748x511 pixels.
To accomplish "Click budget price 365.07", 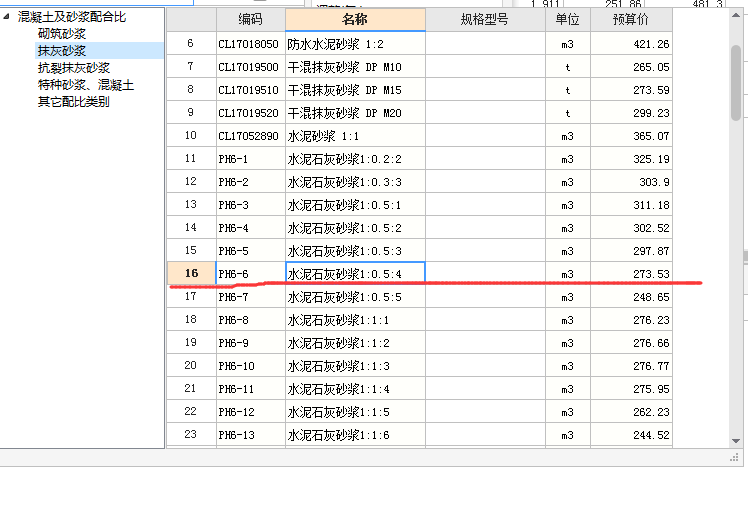I will pyautogui.click(x=631, y=136).
